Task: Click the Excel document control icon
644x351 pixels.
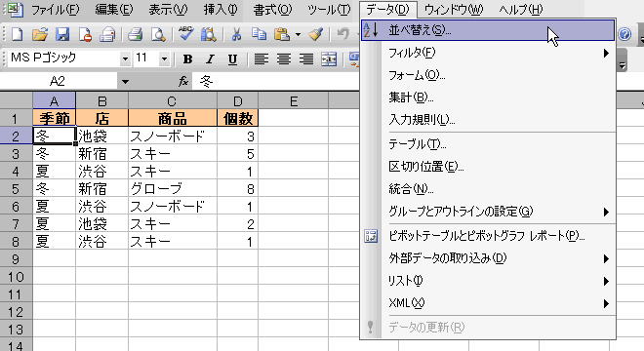Action: (16, 9)
